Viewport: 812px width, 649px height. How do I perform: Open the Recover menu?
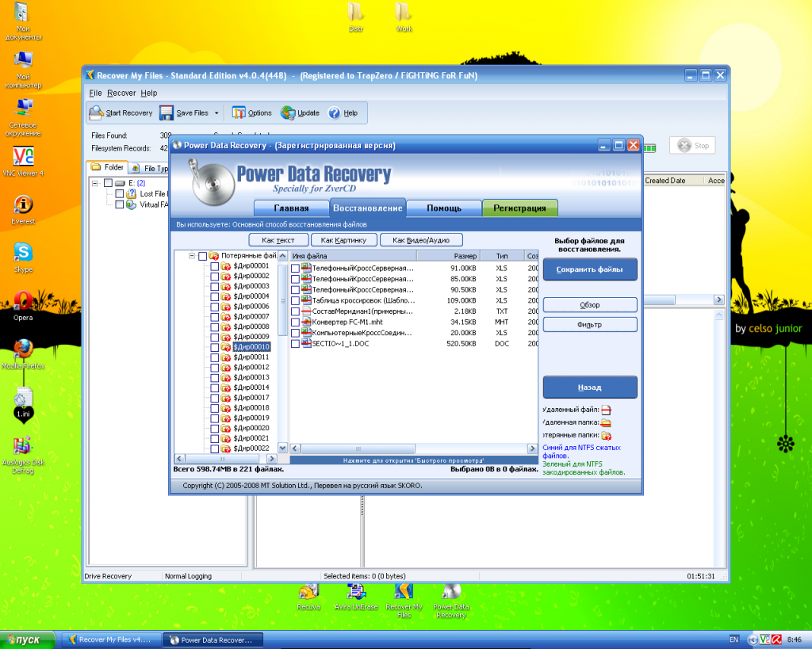(x=121, y=94)
